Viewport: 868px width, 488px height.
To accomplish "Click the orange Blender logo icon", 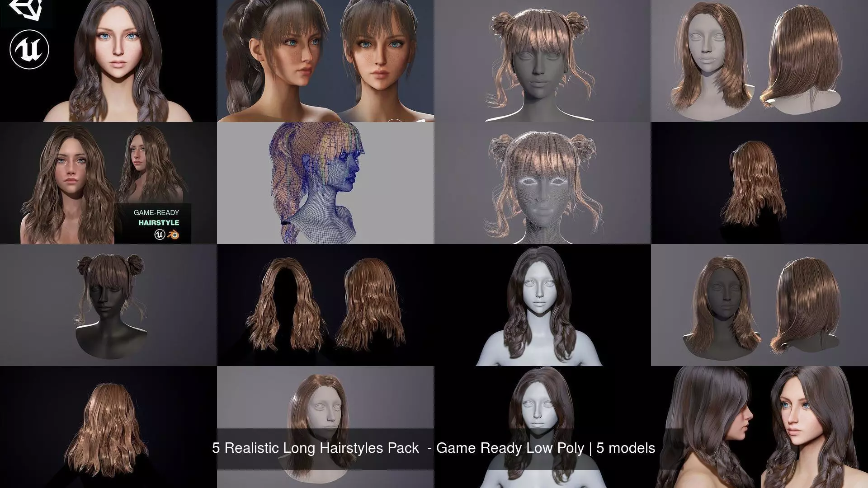I will (x=173, y=234).
